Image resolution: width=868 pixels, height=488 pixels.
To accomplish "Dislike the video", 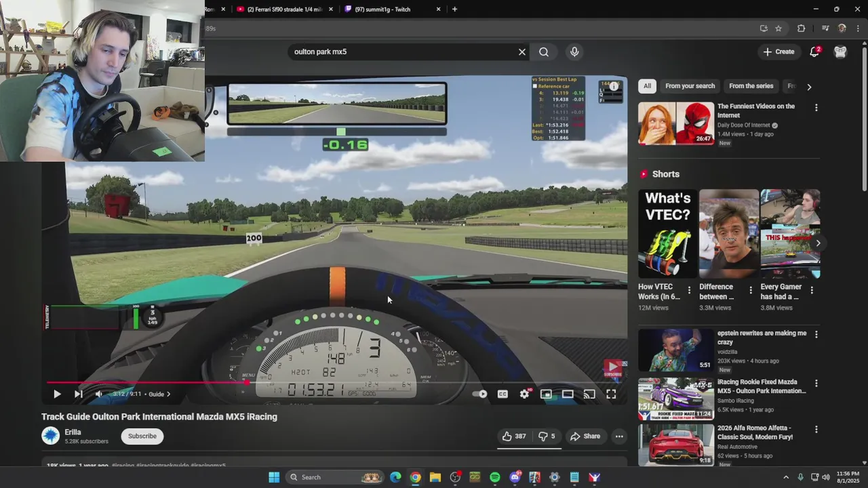I will [x=547, y=436].
